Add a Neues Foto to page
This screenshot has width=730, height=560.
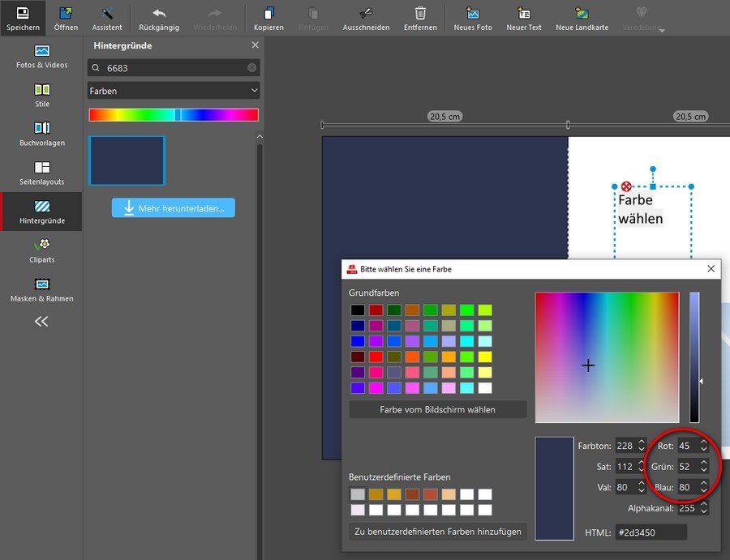[473, 14]
